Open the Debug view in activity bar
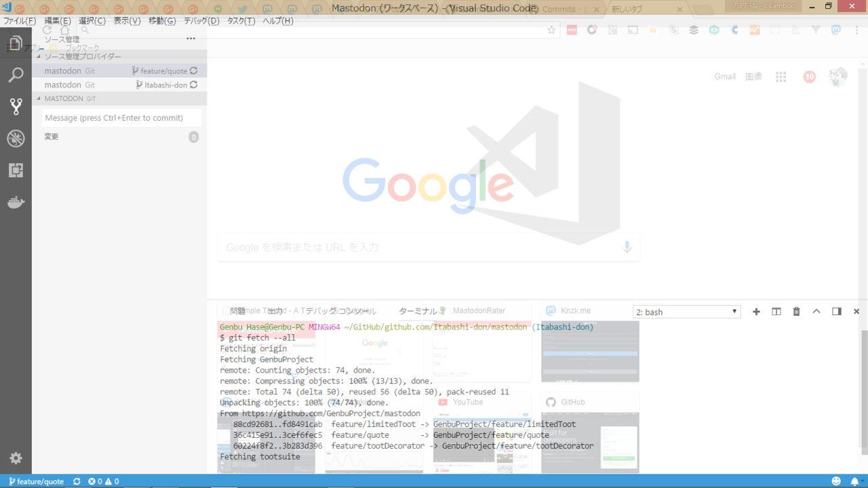 tap(16, 138)
